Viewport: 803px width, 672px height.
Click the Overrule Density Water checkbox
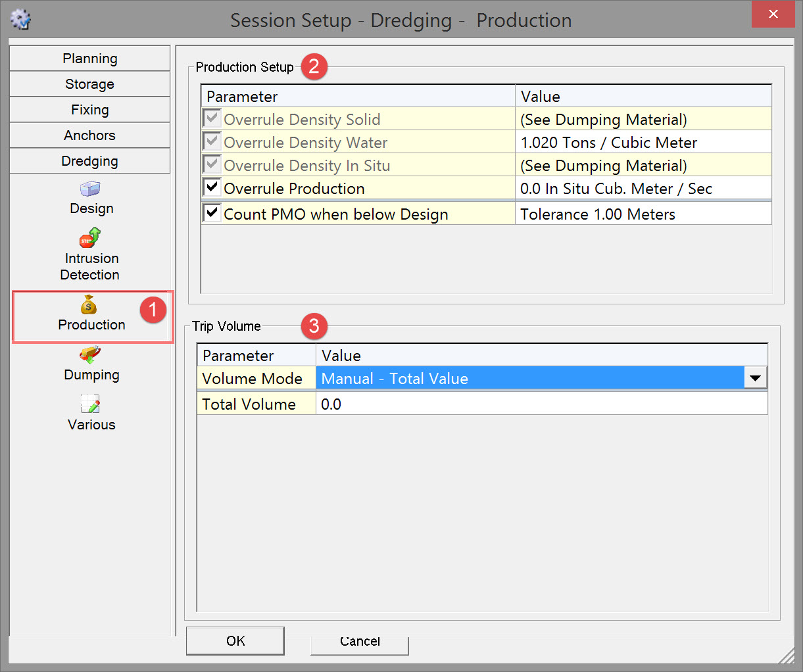point(212,142)
